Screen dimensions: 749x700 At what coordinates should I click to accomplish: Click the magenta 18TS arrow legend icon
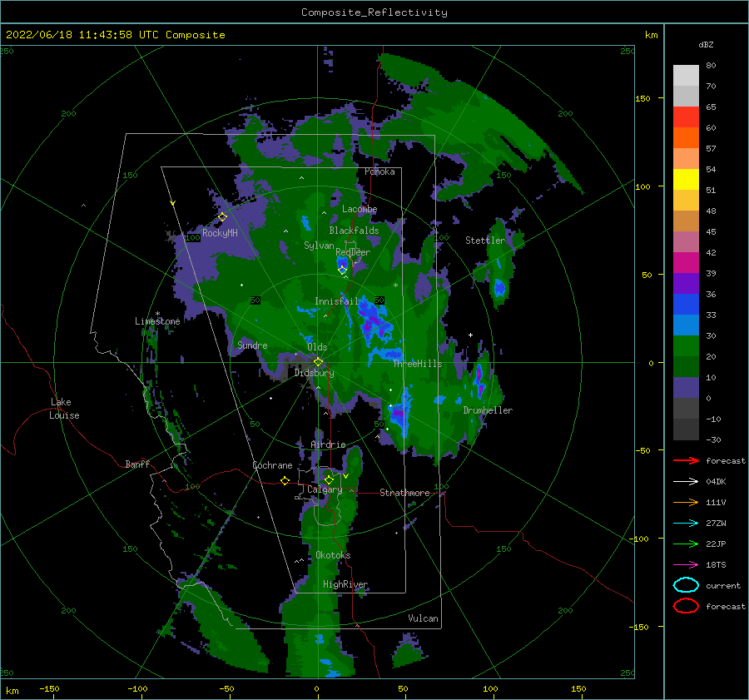point(686,565)
